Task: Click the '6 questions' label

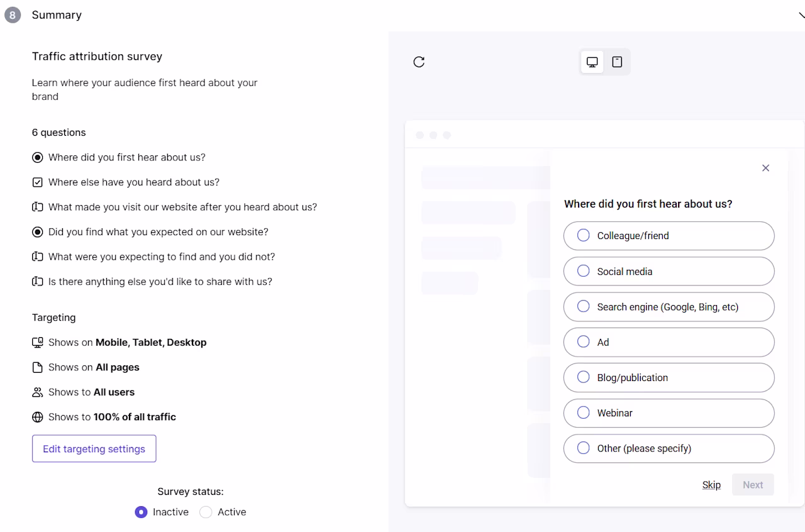Action: pos(59,133)
